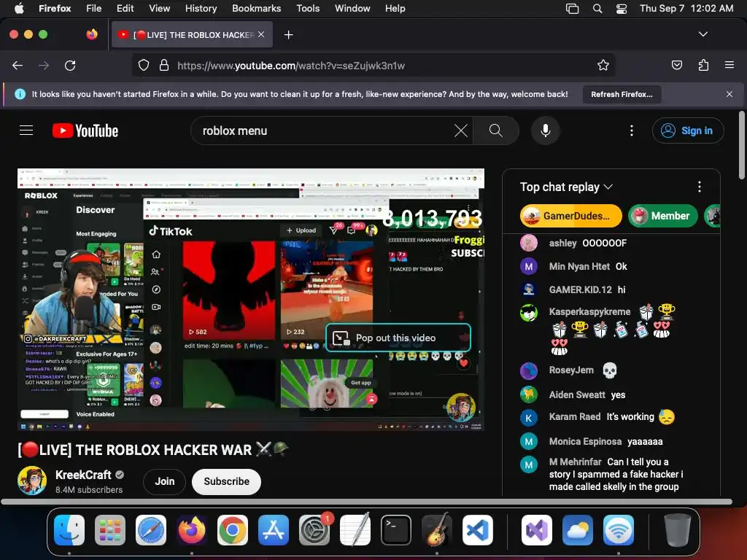Dismiss the Firefox refresh notification bar

point(729,94)
